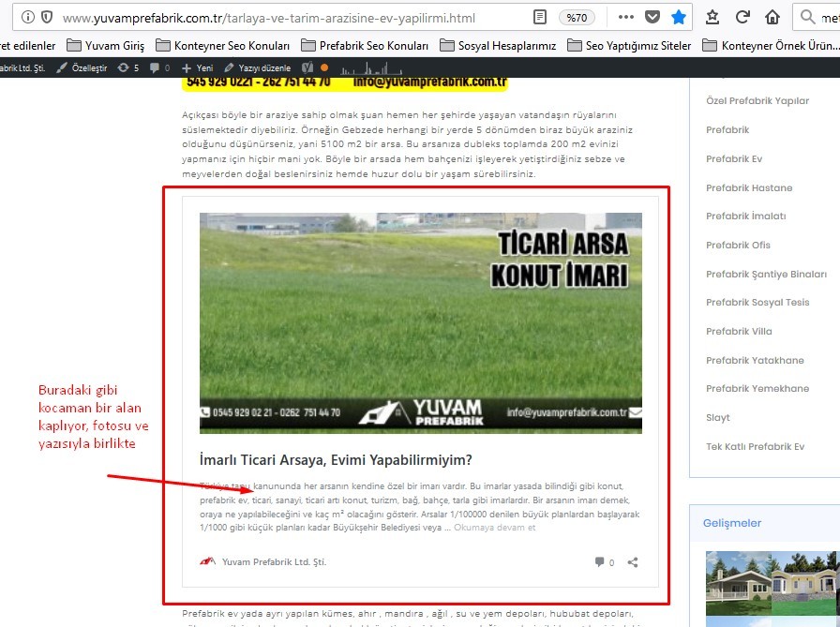Click the Gelişmeler widget heading
This screenshot has height=627, width=840.
click(x=732, y=523)
